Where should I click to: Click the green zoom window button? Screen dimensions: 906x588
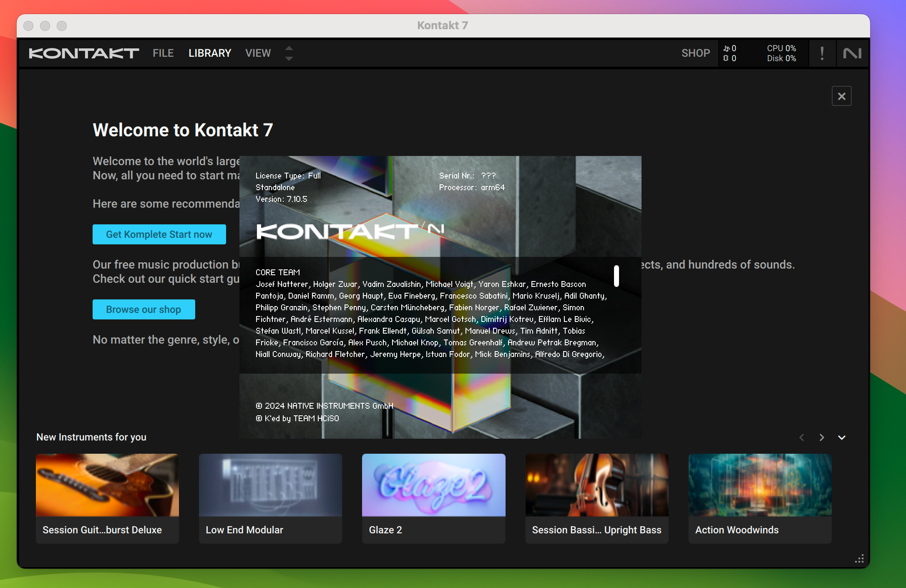pyautogui.click(x=62, y=26)
